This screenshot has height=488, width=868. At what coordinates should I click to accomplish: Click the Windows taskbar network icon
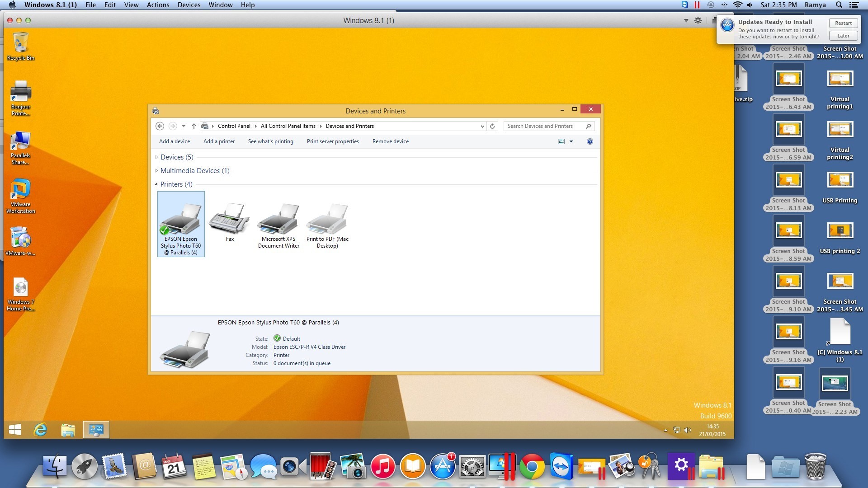(x=676, y=430)
